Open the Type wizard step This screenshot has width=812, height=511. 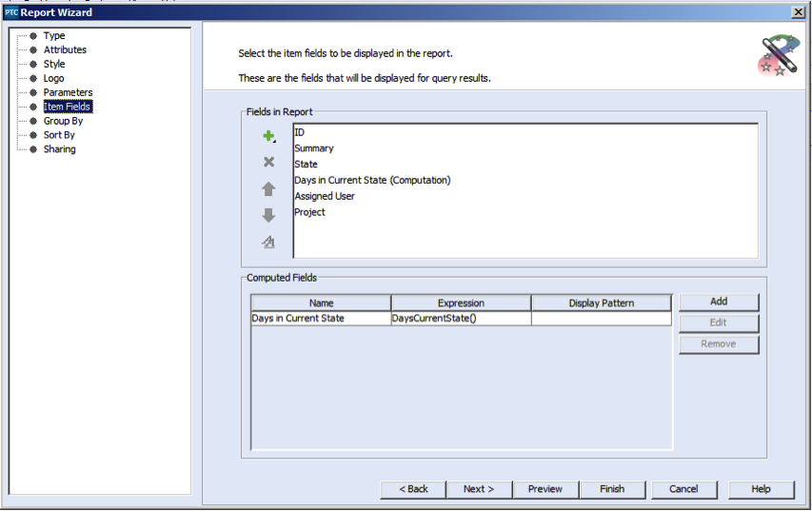[x=54, y=36]
